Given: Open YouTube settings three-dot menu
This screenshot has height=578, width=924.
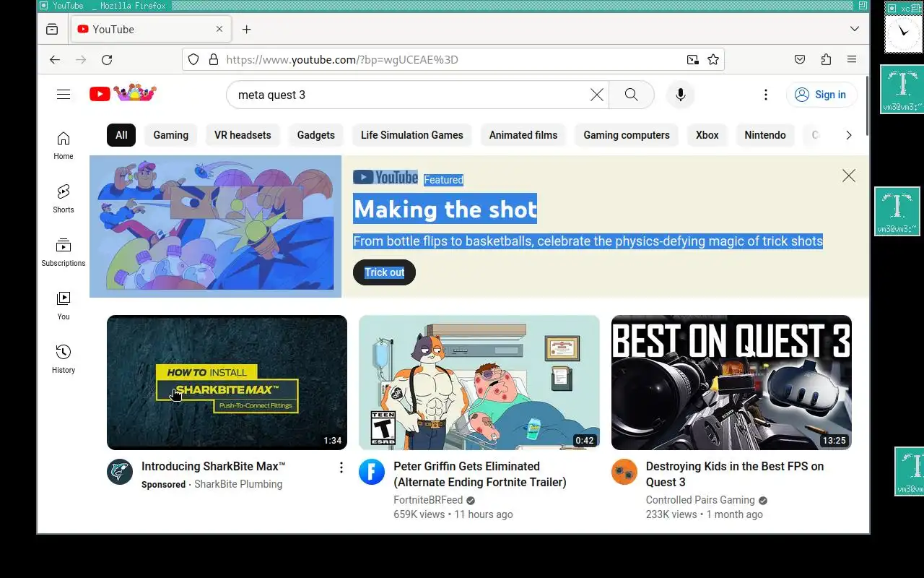Looking at the screenshot, I should (x=766, y=95).
